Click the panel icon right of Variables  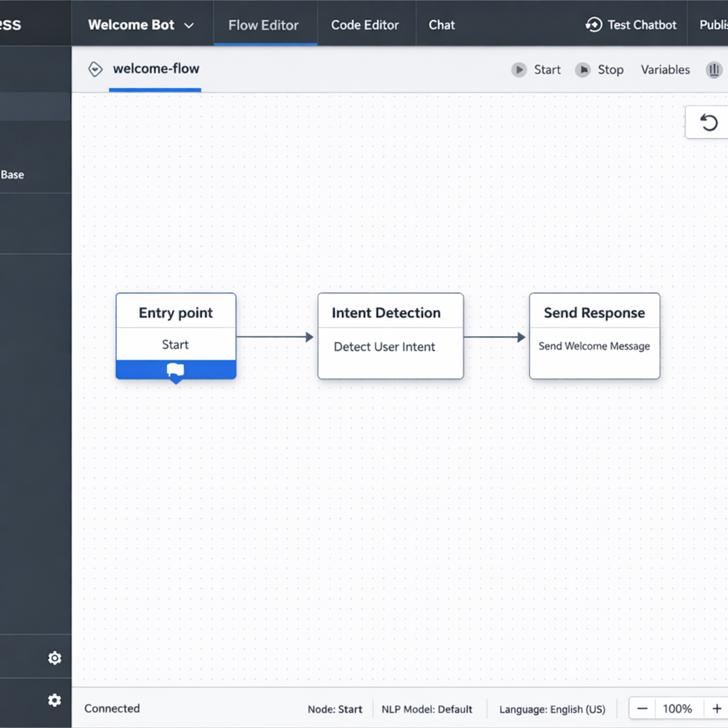[x=714, y=70]
